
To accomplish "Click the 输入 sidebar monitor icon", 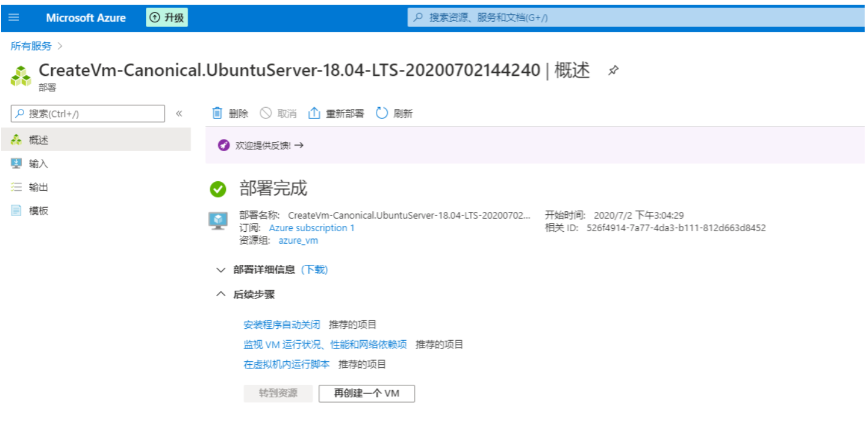I will pyautogui.click(x=16, y=164).
